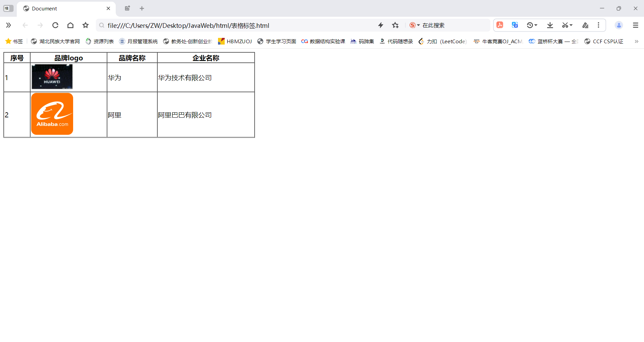Open the user profile avatar
Viewport: 644px width, 342px height.
point(619,25)
